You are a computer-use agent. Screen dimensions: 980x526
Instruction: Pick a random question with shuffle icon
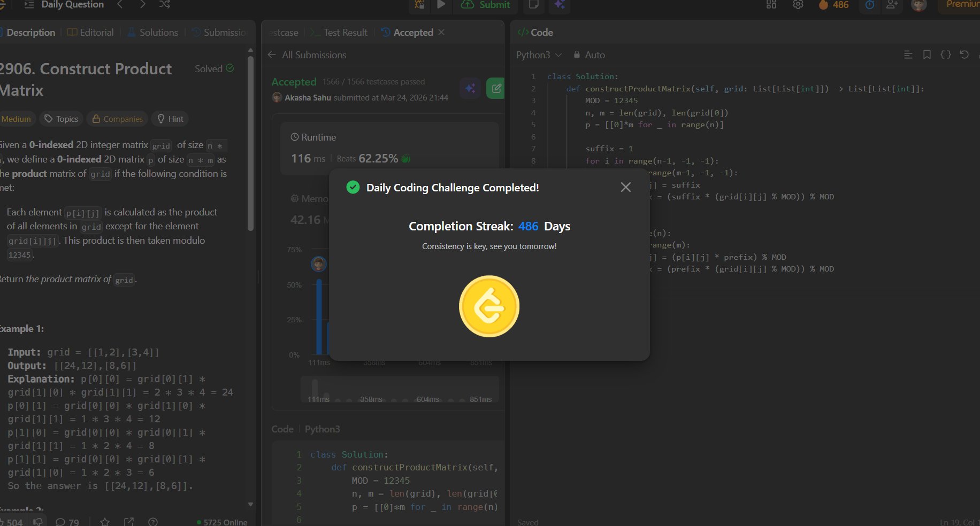pos(165,5)
